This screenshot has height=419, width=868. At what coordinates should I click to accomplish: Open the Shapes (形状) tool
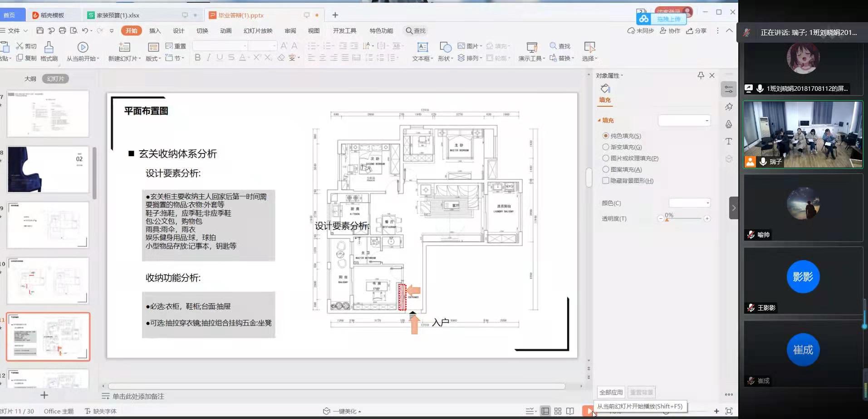(x=445, y=48)
